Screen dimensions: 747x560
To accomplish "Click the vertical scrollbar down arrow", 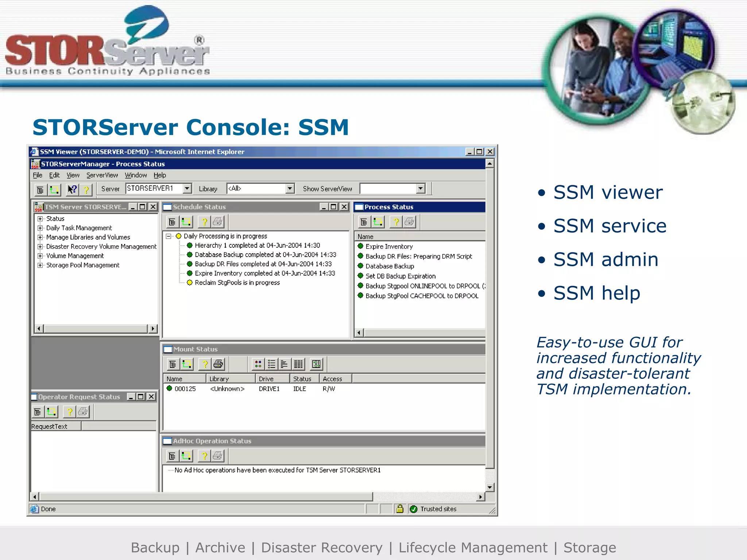I will click(490, 487).
